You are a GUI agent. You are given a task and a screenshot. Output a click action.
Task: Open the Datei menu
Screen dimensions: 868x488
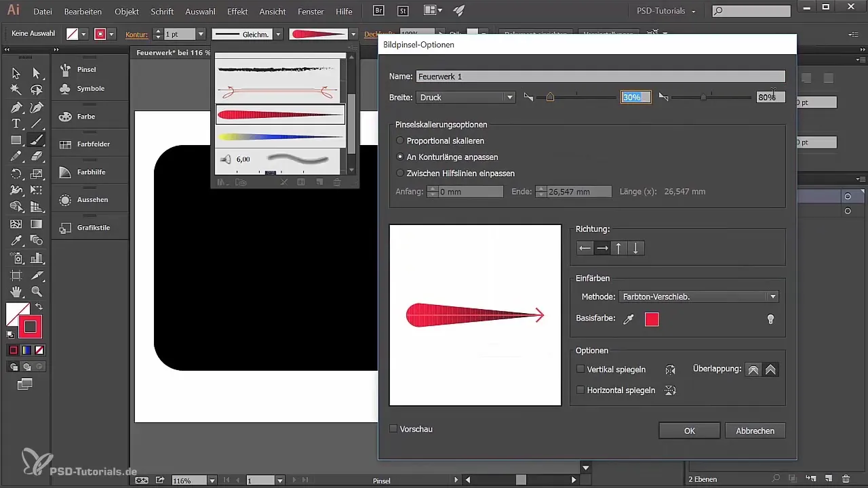(42, 12)
